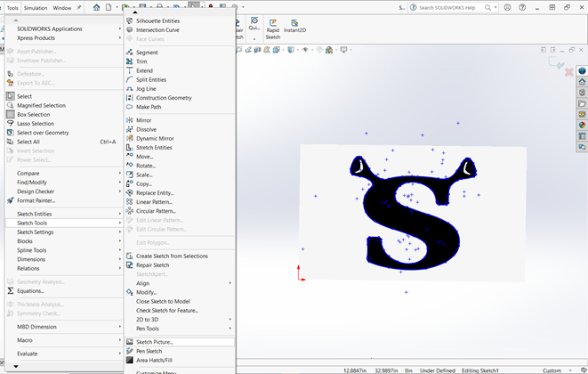Screen dimensions: 588x374
Task: Toggle Construction Geometry
Action: (x=180, y=98)
